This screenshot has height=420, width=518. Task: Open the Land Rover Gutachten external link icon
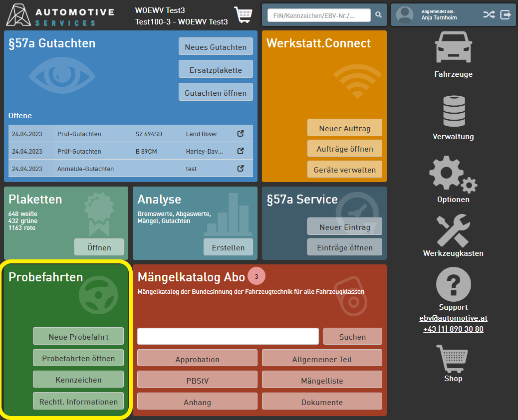[x=241, y=134]
